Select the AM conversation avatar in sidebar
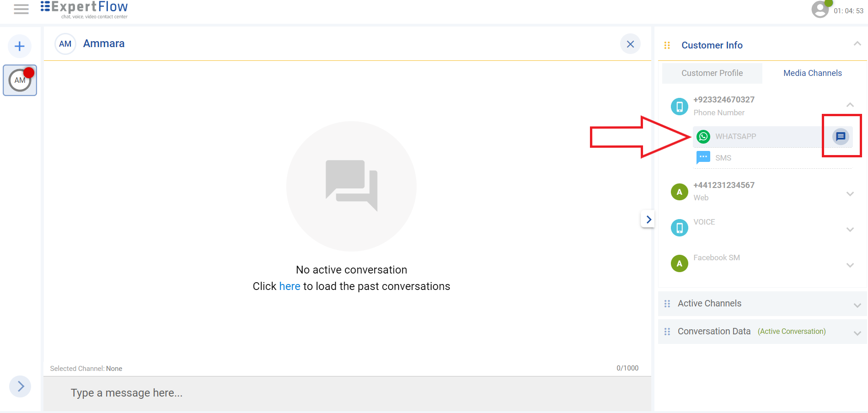This screenshot has height=413, width=868. 20,80
